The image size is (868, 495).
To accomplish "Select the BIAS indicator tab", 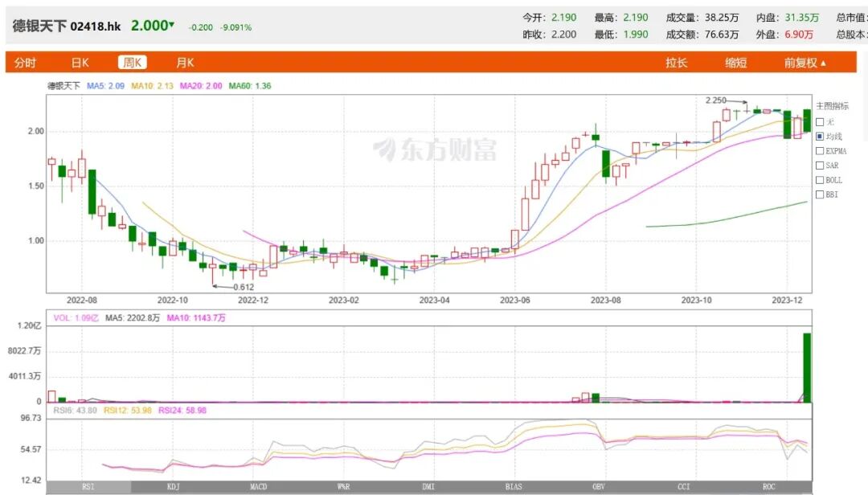I will tap(514, 487).
